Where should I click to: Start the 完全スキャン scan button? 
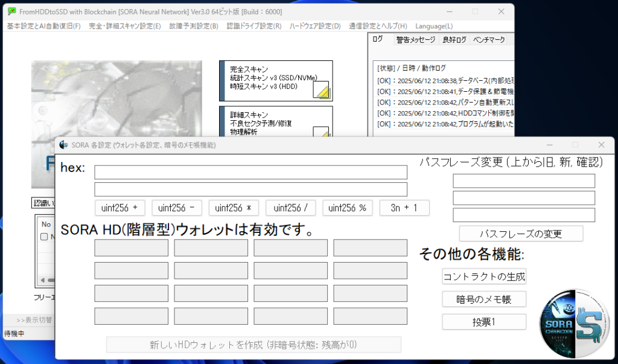[x=276, y=81]
